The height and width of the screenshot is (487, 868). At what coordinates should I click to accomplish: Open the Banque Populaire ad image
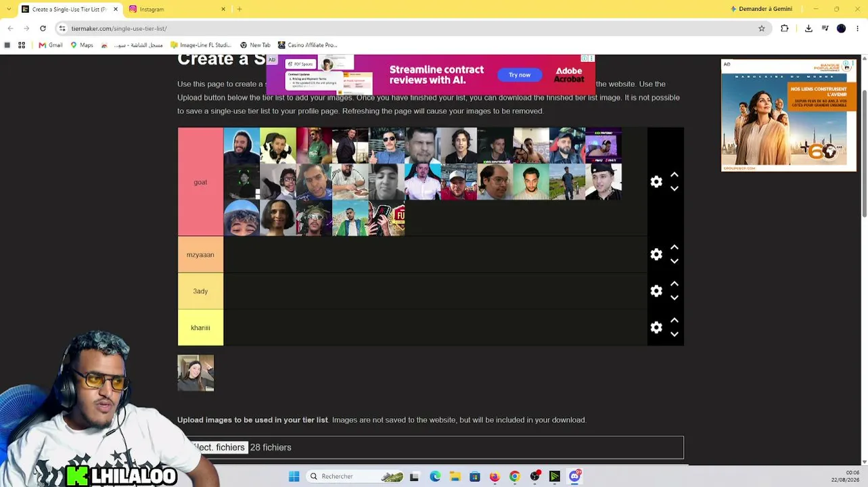click(x=789, y=115)
